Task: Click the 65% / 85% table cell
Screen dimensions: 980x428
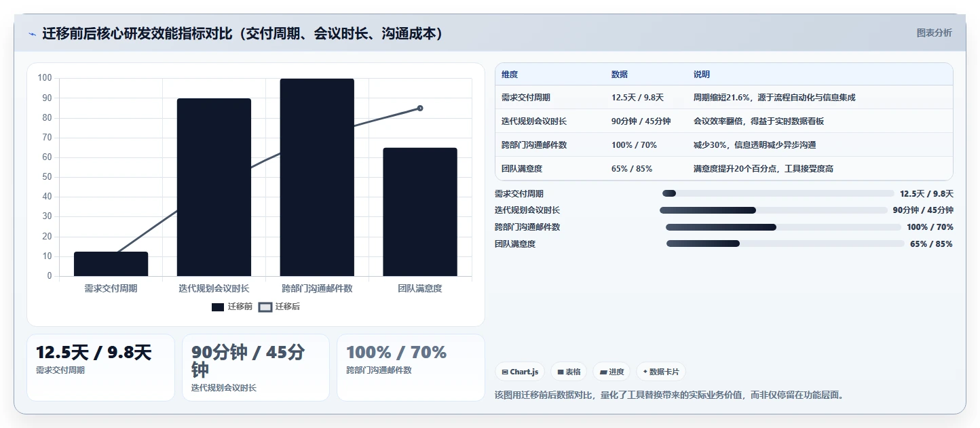Action: pyautogui.click(x=632, y=168)
